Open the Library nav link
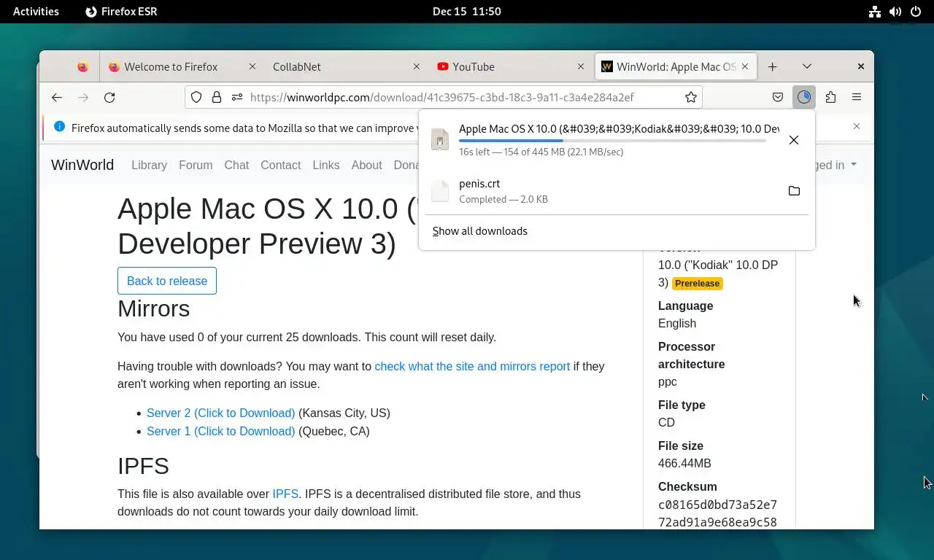 [149, 165]
